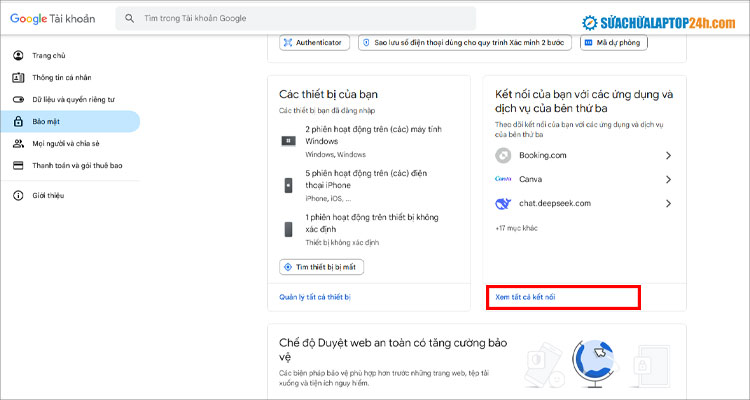Click the search magnifier icon

pos(129,18)
